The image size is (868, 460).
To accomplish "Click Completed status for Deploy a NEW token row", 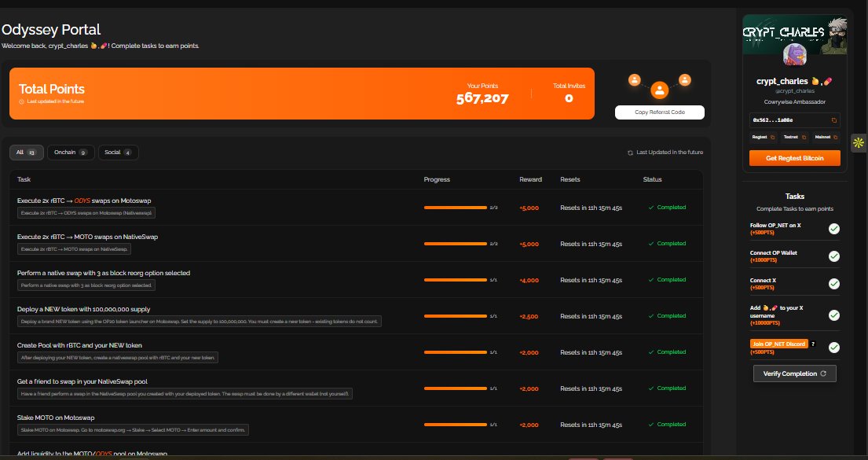I will point(667,316).
